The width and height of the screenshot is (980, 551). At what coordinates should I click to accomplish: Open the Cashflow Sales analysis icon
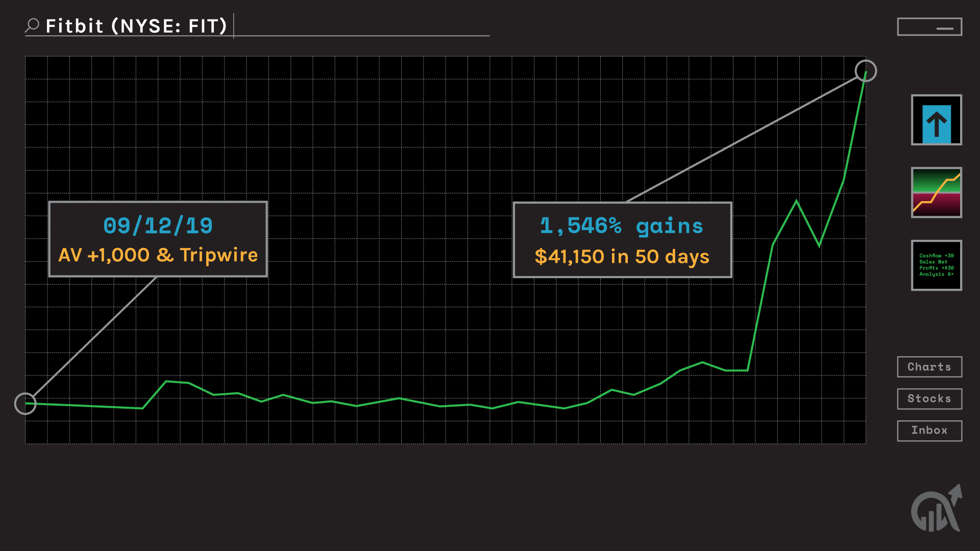coord(936,265)
